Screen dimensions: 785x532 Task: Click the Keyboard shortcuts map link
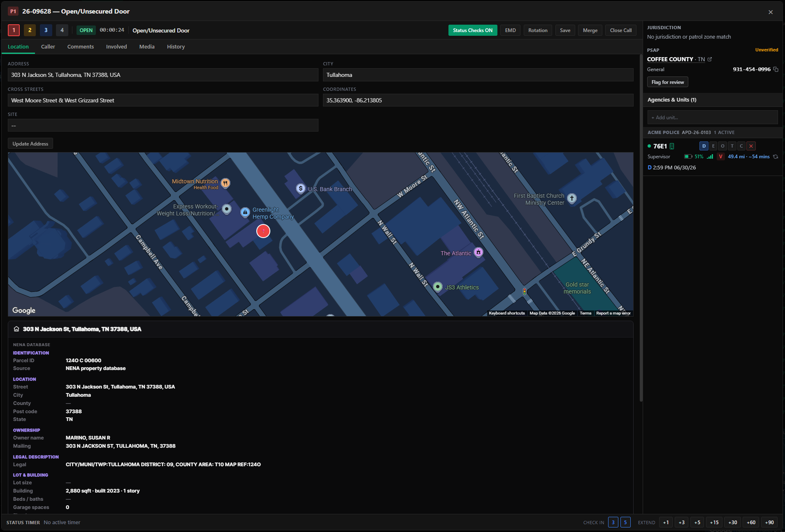pos(507,313)
